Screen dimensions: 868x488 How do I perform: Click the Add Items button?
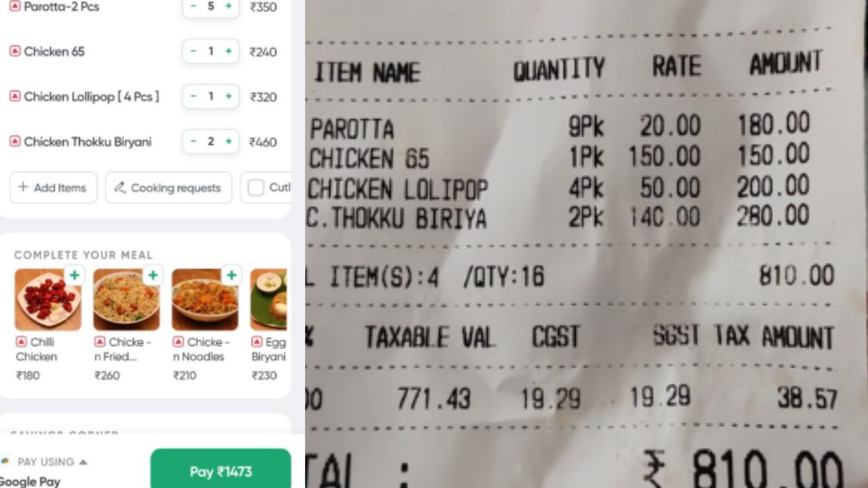(x=54, y=188)
